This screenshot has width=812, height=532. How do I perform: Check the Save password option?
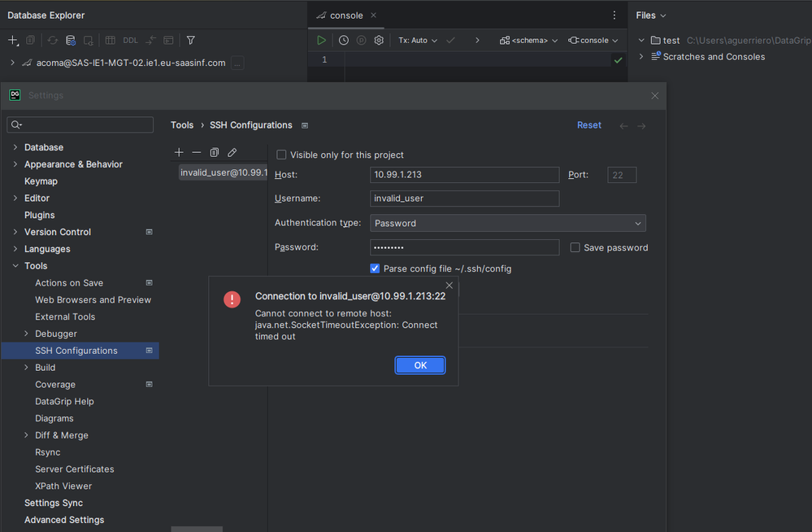575,248
